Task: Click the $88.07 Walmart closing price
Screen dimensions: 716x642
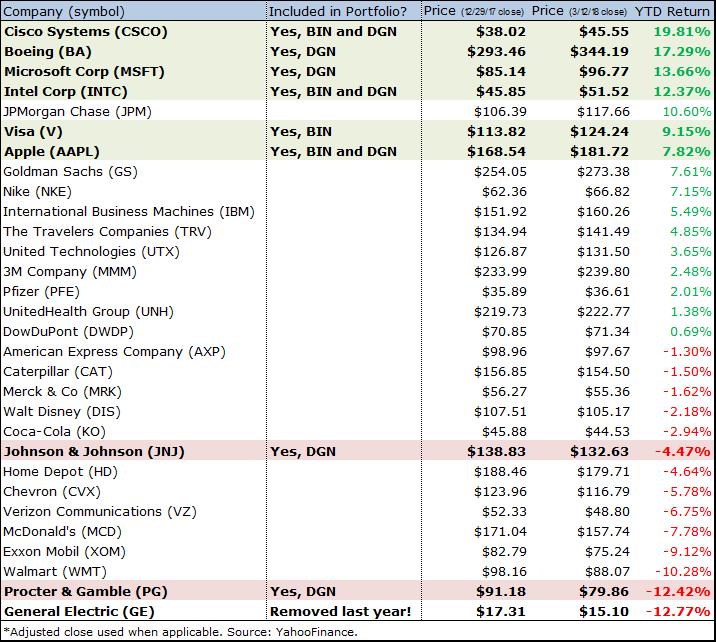Action: pyautogui.click(x=607, y=572)
